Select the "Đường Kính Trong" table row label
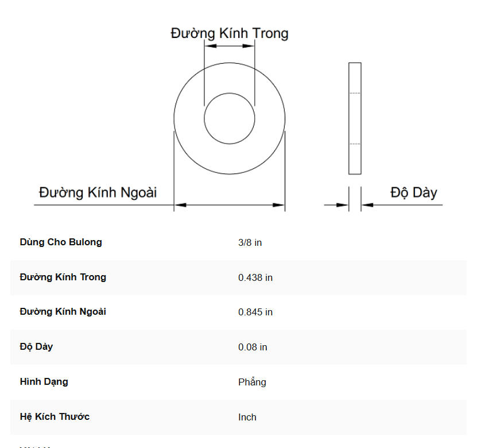This screenshot has width=477, height=448. pyautogui.click(x=63, y=277)
